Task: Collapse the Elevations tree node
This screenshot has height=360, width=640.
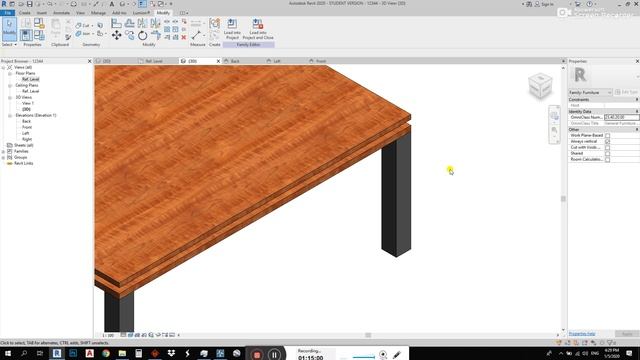Action: [10, 116]
